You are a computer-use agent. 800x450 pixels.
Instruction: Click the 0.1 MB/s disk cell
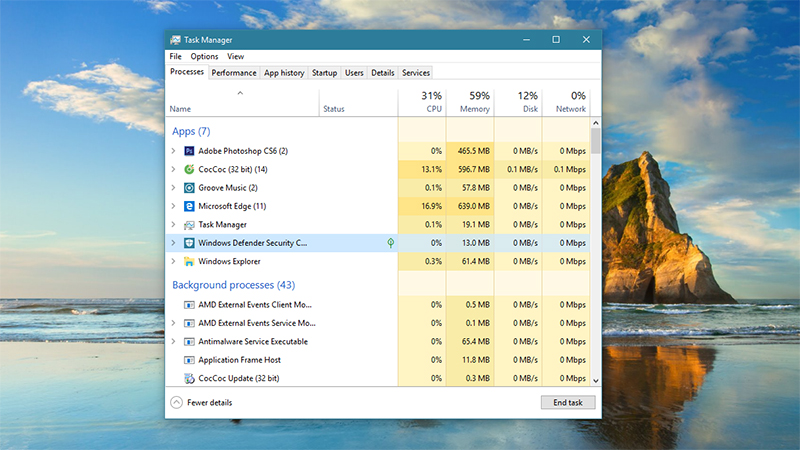(518, 169)
